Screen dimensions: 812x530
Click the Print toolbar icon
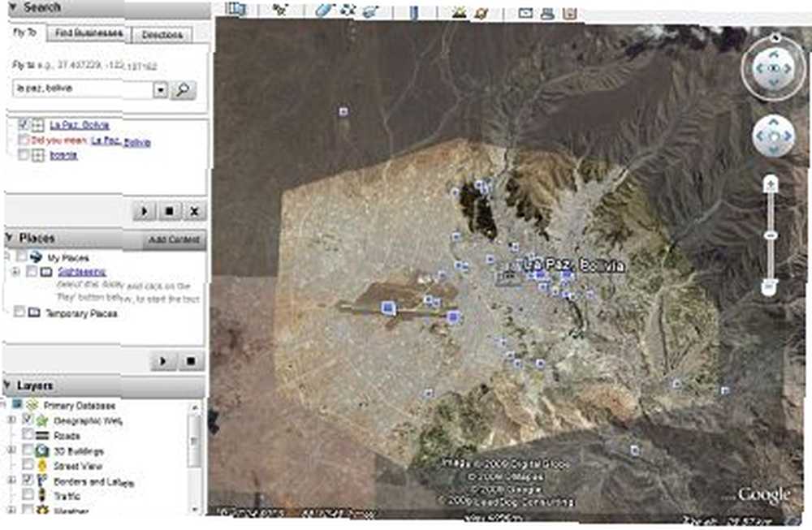click(x=547, y=14)
